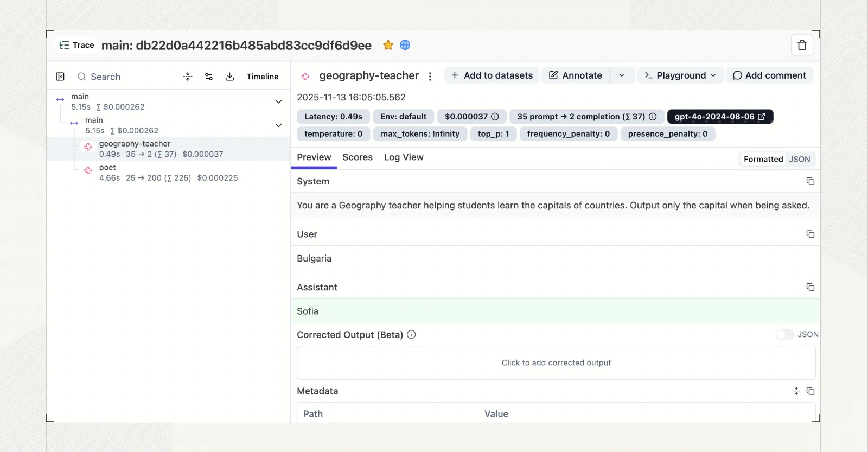868x452 pixels.
Task: Click the Add to datasets button
Action: tap(492, 75)
